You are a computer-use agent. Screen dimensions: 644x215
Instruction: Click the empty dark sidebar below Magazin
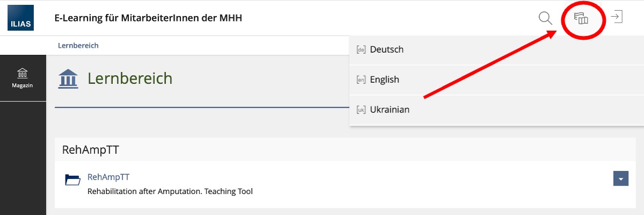click(23, 161)
